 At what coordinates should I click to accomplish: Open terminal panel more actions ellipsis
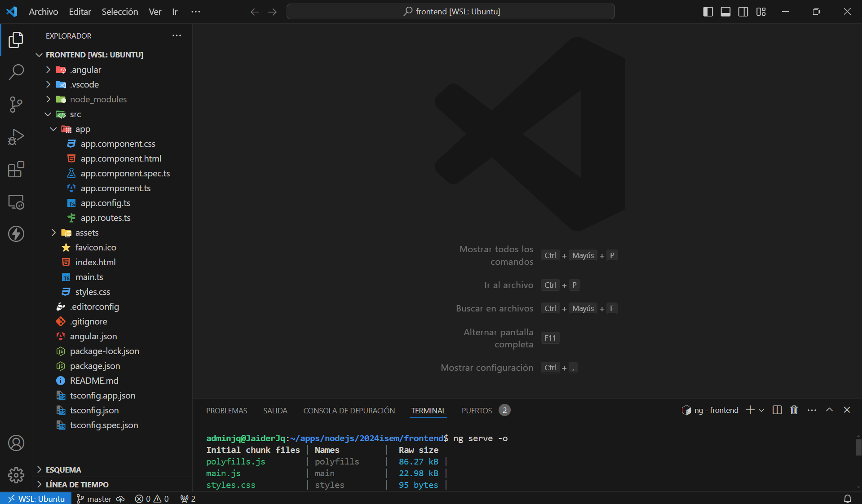pyautogui.click(x=812, y=410)
